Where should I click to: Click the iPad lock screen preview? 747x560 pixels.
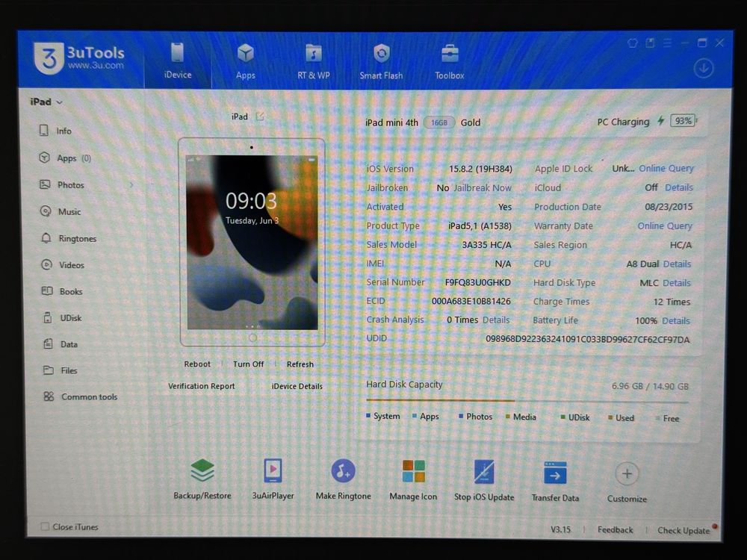point(252,242)
